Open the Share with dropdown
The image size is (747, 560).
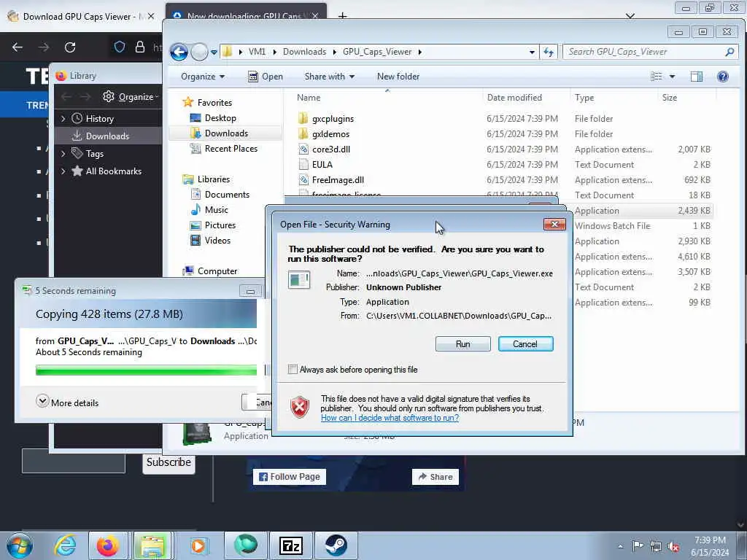[329, 77]
